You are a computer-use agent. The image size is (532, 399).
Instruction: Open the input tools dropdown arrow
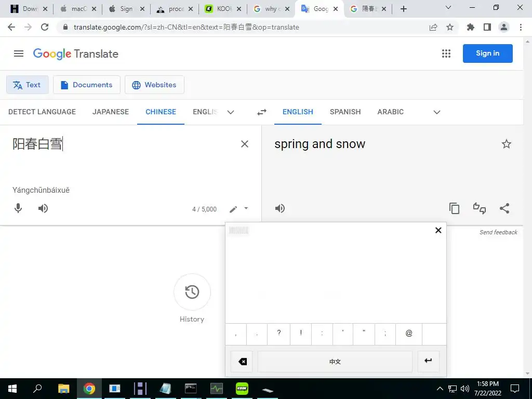click(x=246, y=208)
